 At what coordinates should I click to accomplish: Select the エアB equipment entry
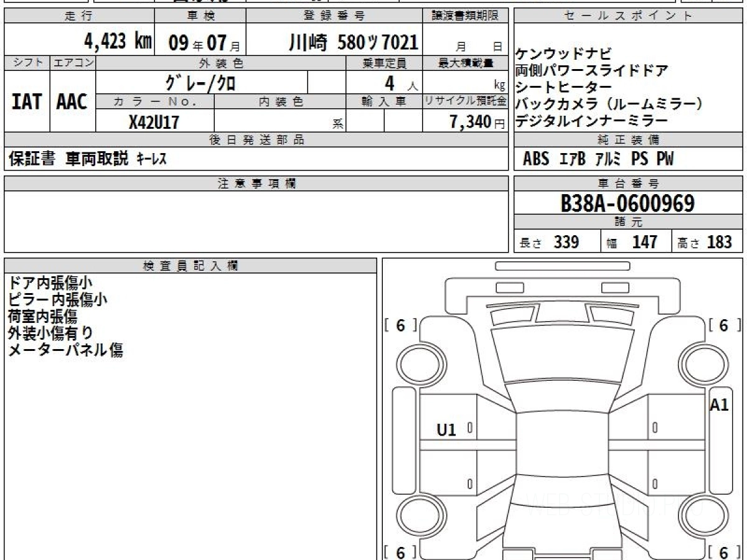pos(573,159)
